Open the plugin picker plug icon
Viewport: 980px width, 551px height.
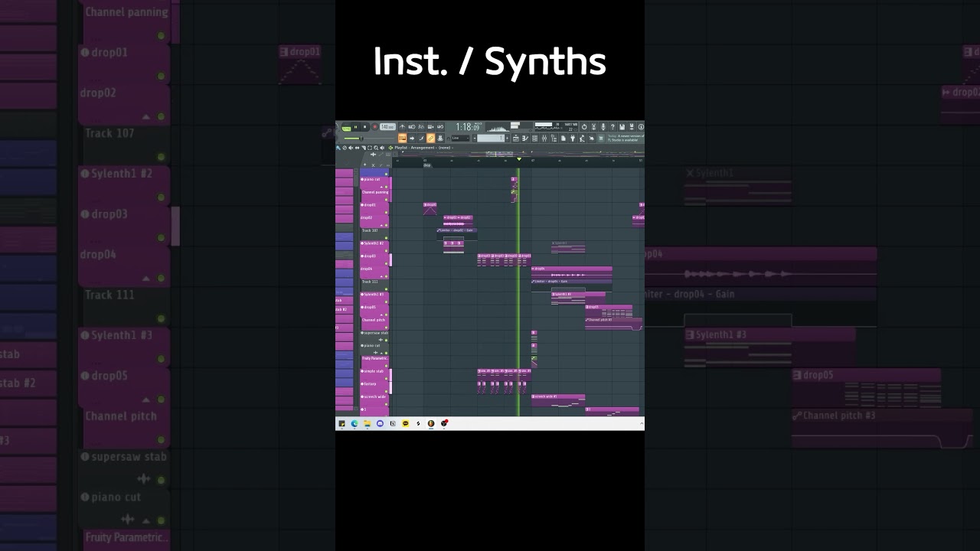point(573,138)
